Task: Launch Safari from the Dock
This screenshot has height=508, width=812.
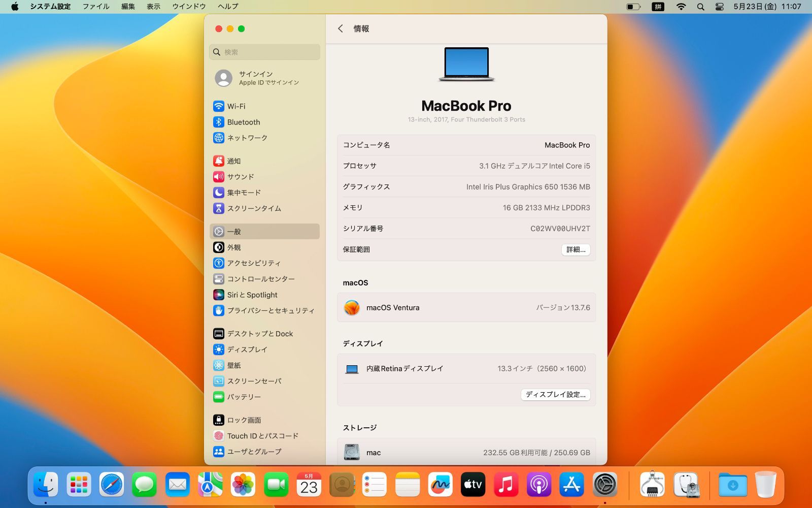Action: tap(112, 485)
